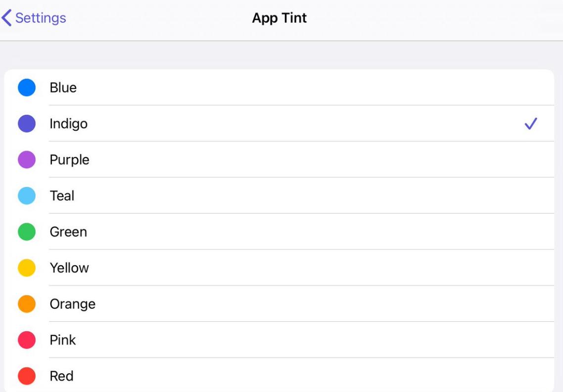Choose Purple as app tint

[x=69, y=160]
